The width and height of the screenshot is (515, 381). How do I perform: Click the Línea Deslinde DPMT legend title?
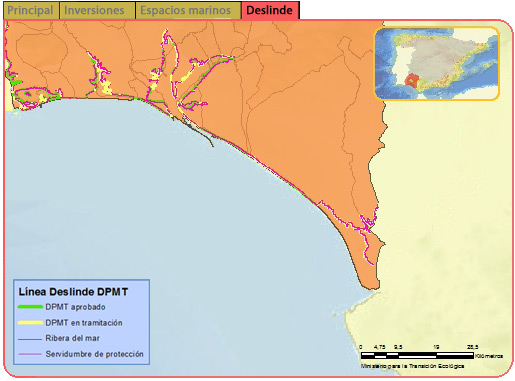(x=73, y=292)
